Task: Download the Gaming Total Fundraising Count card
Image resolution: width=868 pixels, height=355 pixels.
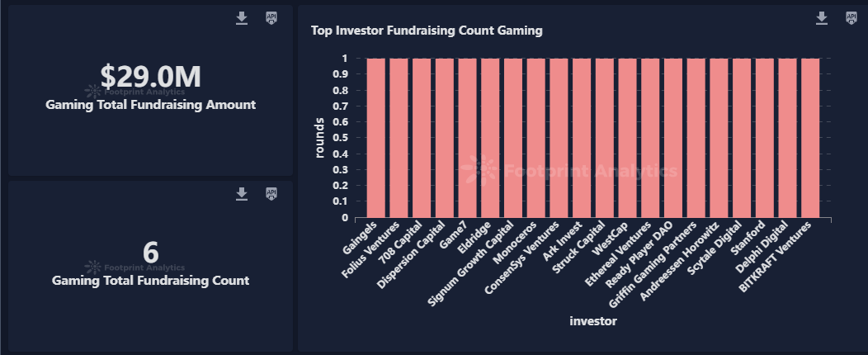Action: [242, 193]
